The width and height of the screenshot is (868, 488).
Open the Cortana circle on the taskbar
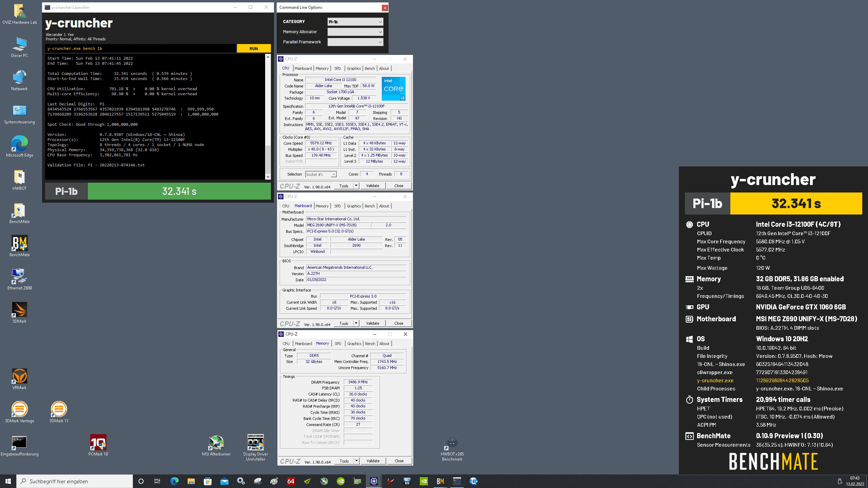[x=141, y=481]
